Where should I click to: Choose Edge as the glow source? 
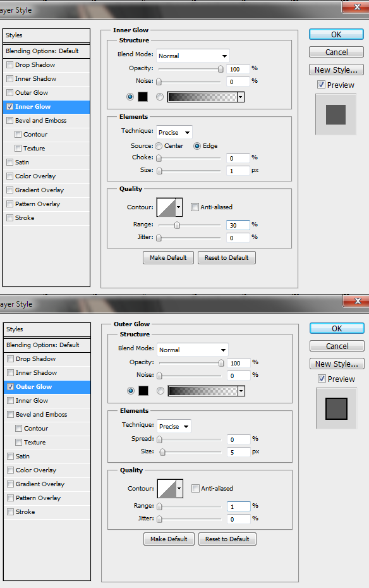197,146
